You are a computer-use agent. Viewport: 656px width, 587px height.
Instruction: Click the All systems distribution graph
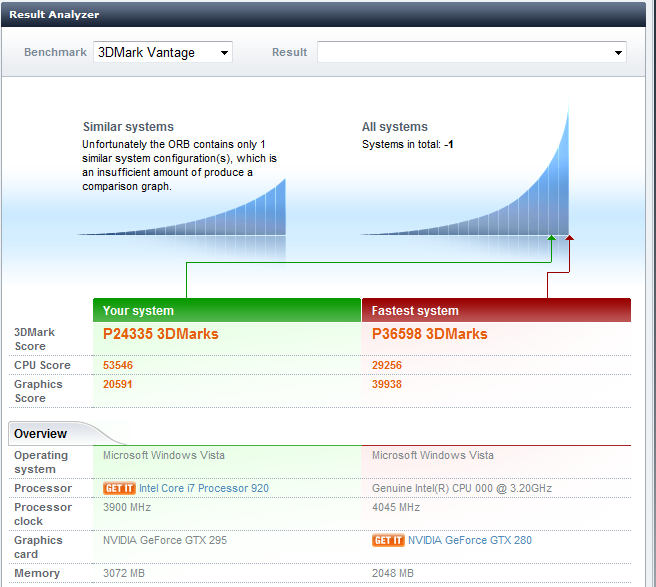pyautogui.click(x=465, y=169)
